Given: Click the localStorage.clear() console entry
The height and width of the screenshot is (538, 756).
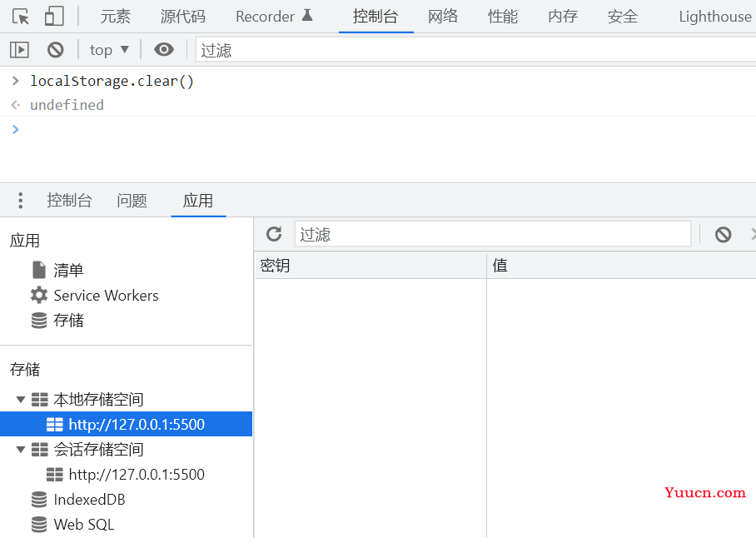Looking at the screenshot, I should 112,81.
